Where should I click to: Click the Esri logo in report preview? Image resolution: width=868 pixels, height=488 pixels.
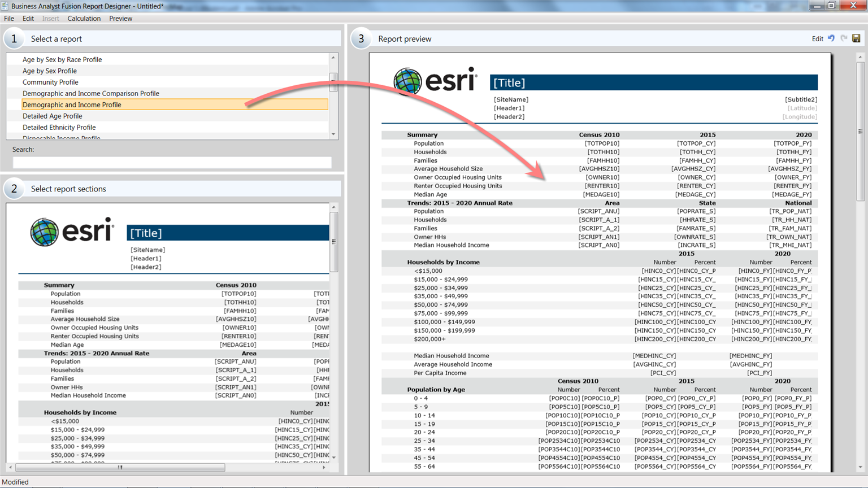click(x=435, y=81)
